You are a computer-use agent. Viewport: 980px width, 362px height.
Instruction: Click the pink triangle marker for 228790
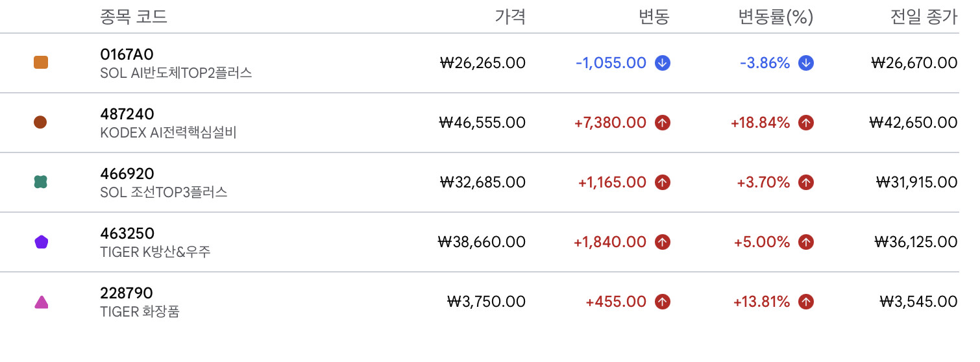pos(41,302)
